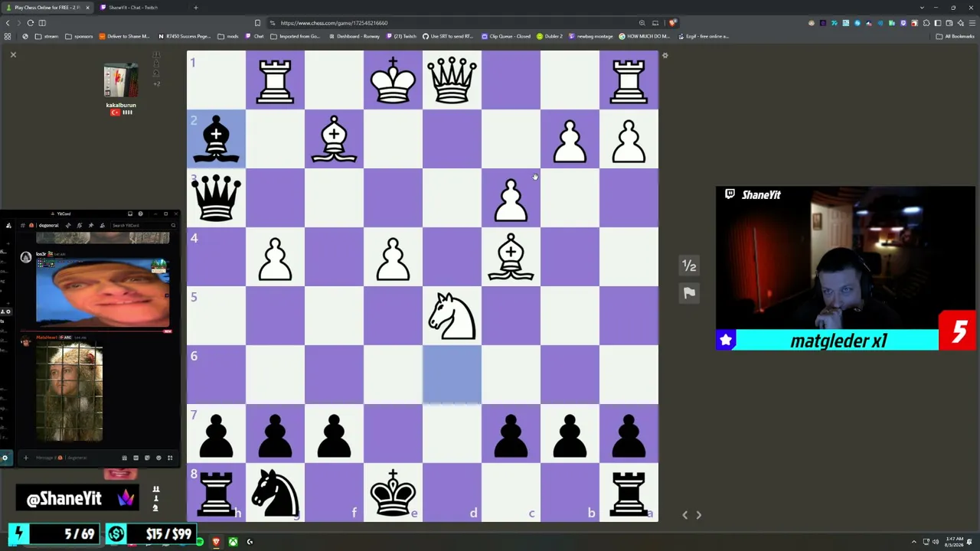Open board settings gear icon
This screenshot has height=551, width=980.
click(665, 55)
